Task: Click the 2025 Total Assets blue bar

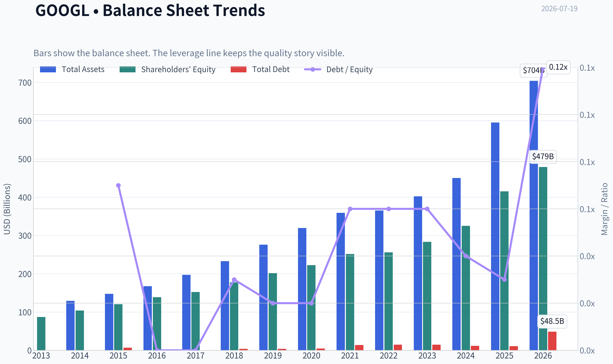Action: tap(495, 236)
